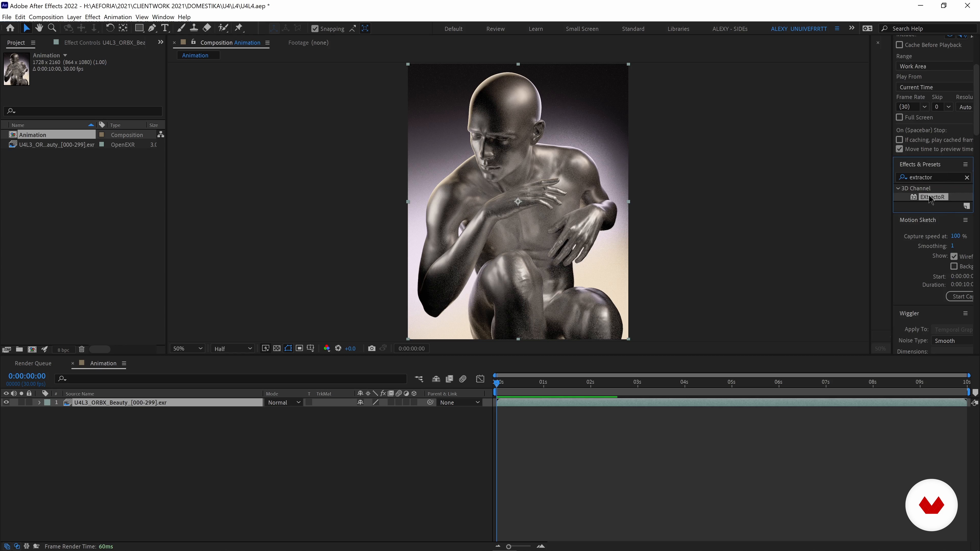Select the Puppet Pin tool
Image resolution: width=980 pixels, height=551 pixels.
click(x=239, y=28)
